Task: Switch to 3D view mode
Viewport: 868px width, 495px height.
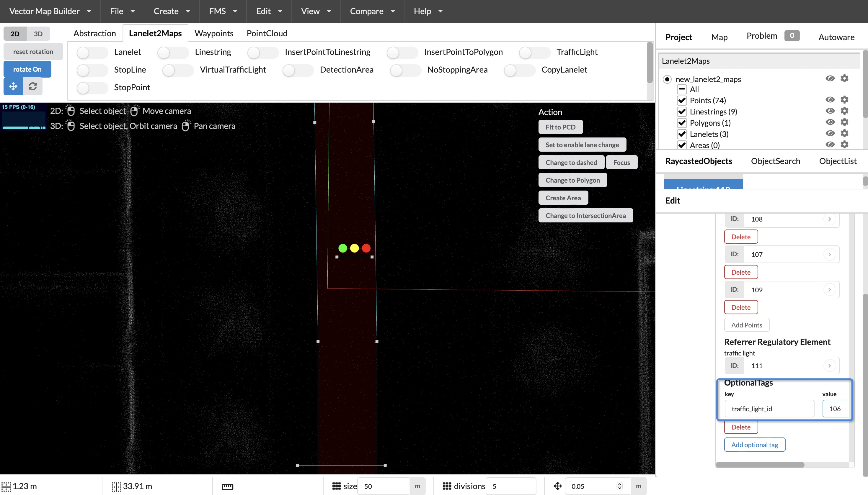Action: 38,34
